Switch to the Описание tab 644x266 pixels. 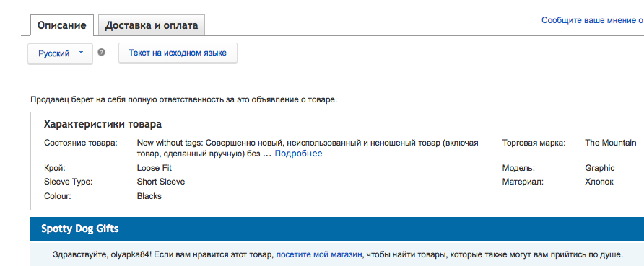62,25
